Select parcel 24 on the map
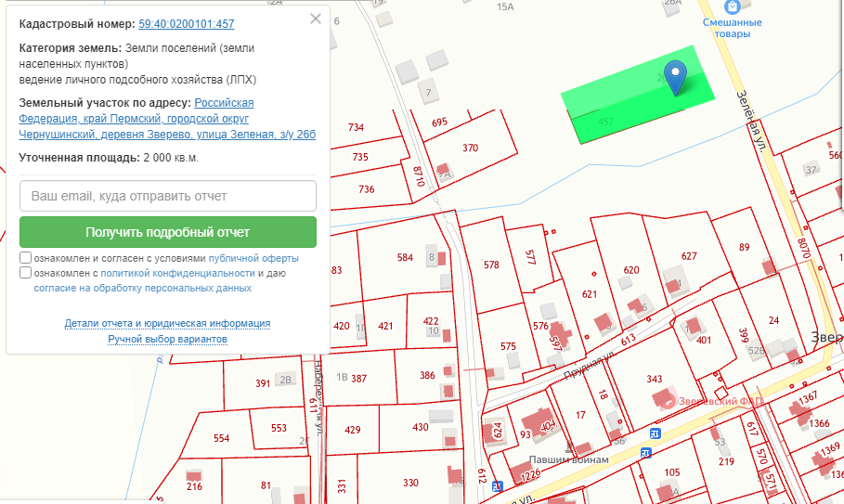844x504 pixels. [774, 320]
